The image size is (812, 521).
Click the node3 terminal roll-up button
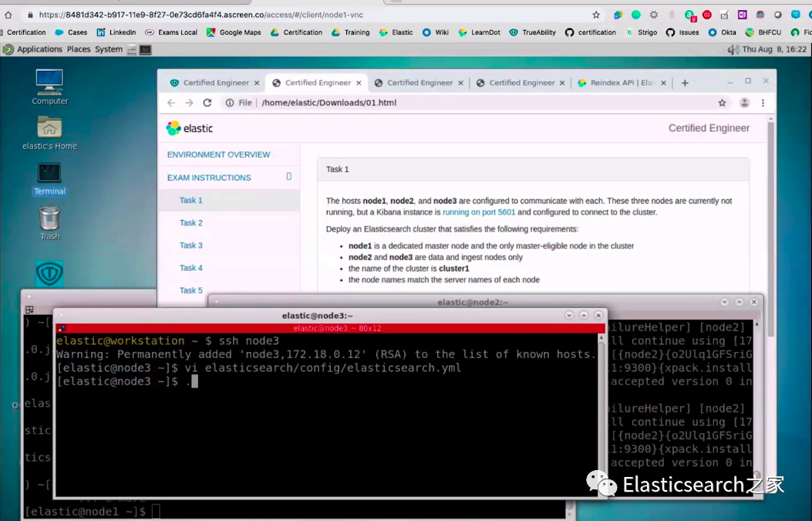click(584, 315)
